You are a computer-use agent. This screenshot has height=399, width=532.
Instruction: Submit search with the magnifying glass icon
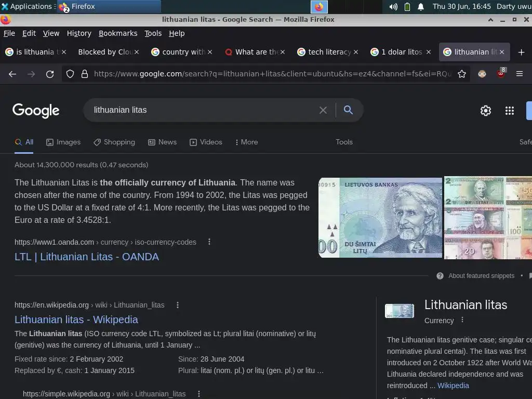click(x=348, y=110)
